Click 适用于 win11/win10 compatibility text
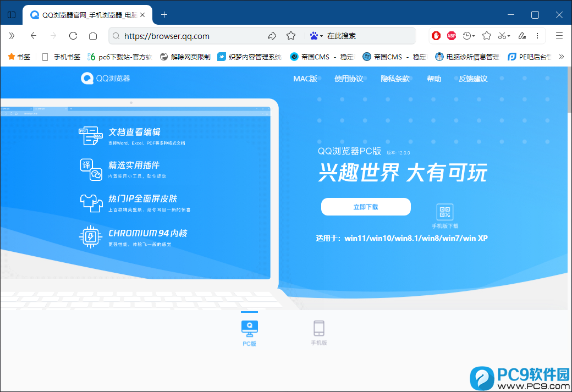The image size is (572, 392). click(x=402, y=238)
